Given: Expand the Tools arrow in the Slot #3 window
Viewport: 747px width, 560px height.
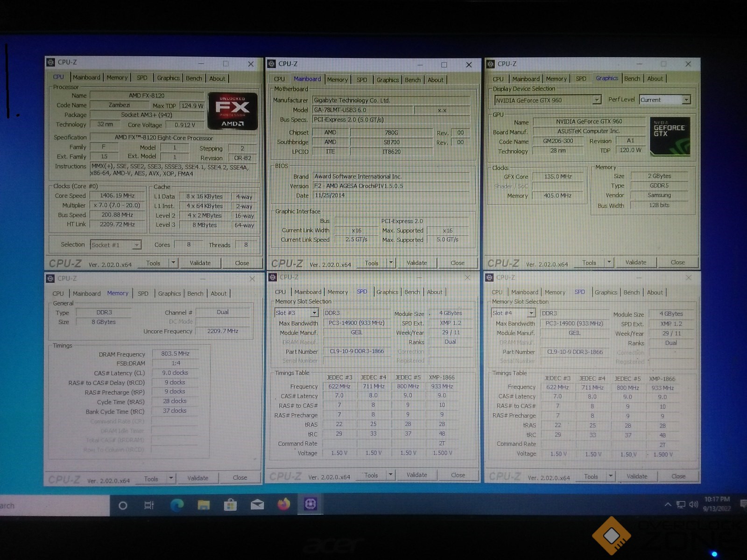Looking at the screenshot, I should tap(390, 475).
